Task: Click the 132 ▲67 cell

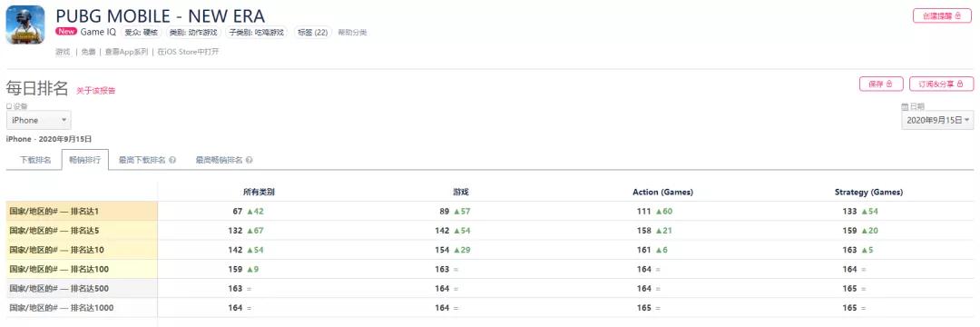Action: coord(246,231)
